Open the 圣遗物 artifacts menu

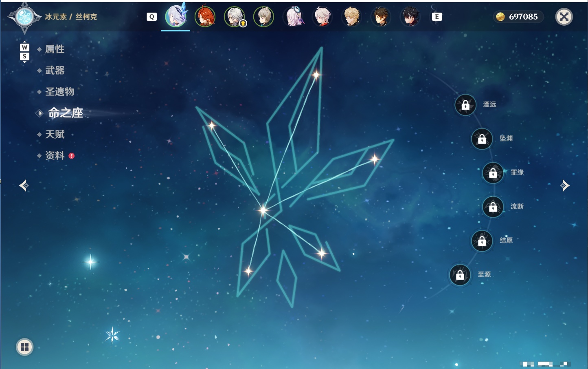tap(59, 92)
